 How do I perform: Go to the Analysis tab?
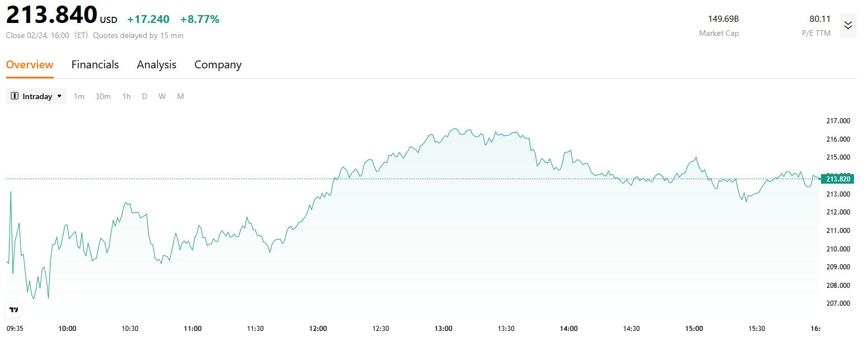point(157,64)
